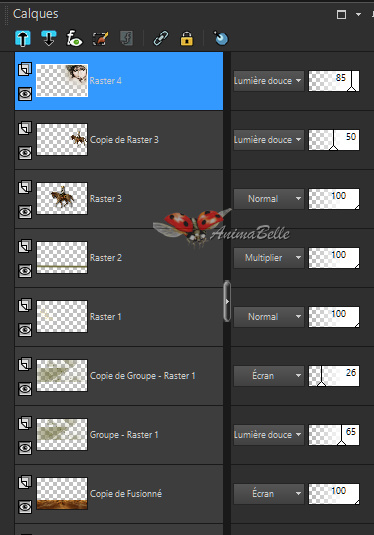Click Raster 3 opacity slider at 100

(334, 199)
